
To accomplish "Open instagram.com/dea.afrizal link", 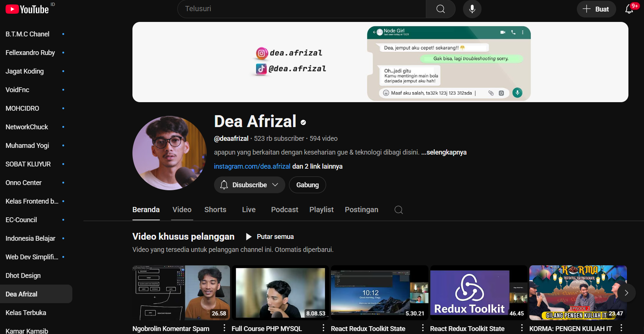I will tap(252, 166).
